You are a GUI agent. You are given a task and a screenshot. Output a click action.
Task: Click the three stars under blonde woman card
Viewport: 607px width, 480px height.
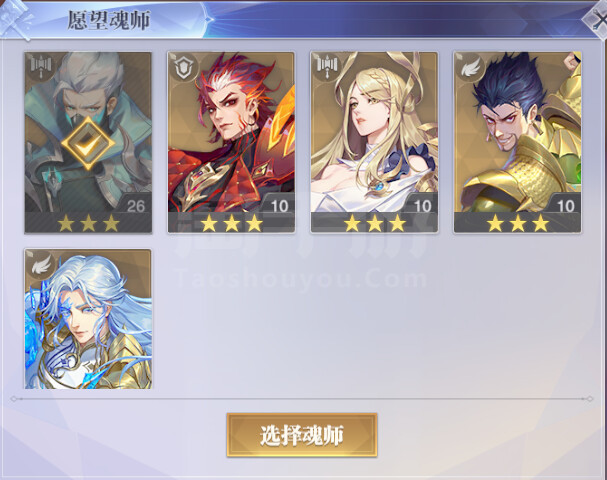point(375,223)
